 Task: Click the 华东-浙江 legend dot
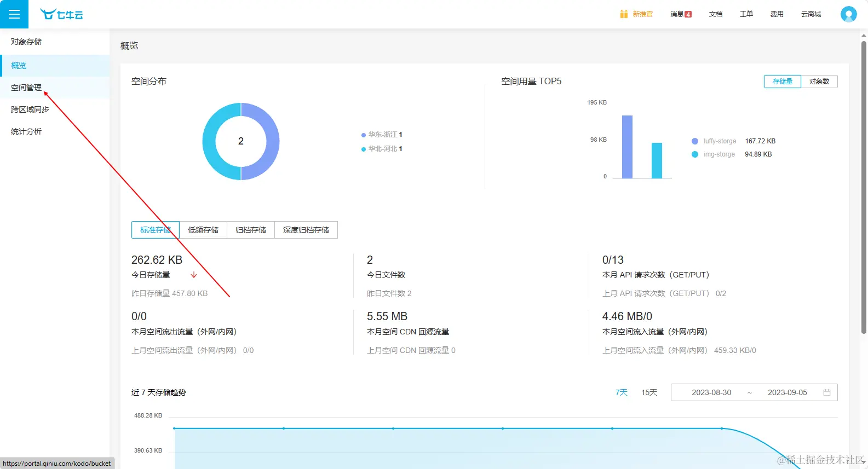click(x=363, y=135)
